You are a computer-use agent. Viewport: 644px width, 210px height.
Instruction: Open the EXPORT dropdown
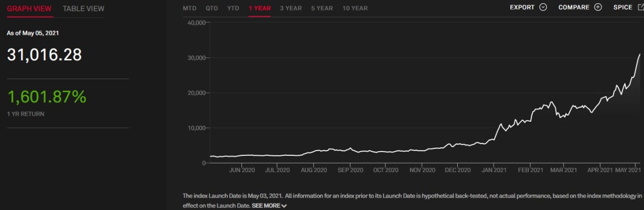point(528,7)
